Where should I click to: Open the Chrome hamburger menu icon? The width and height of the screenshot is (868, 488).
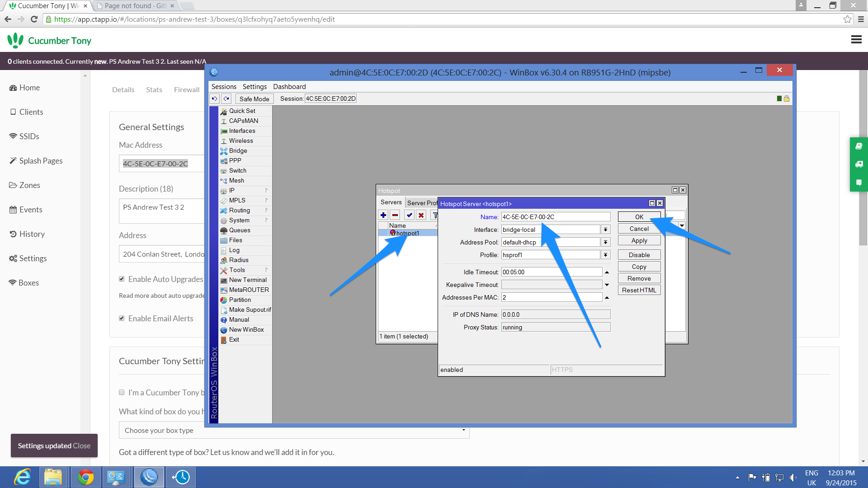[861, 19]
